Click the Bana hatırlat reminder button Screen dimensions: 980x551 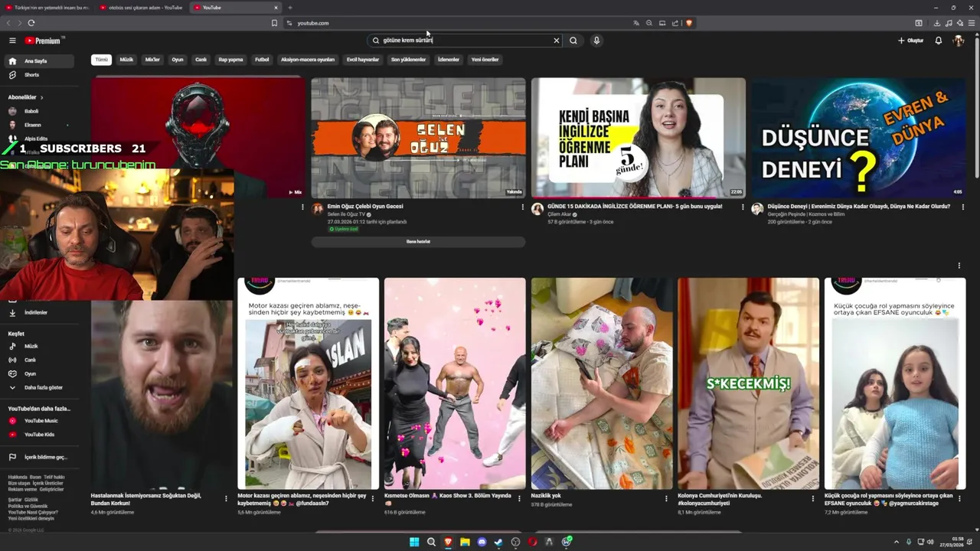(418, 242)
